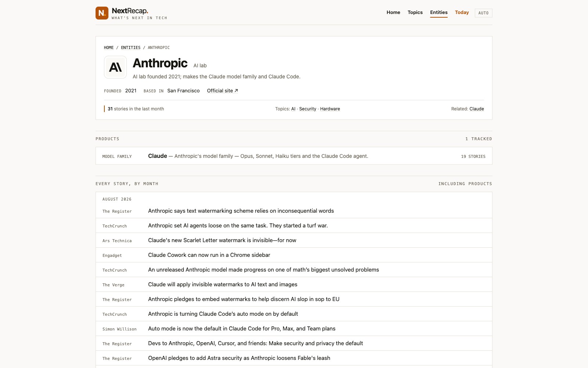Viewport: 588px width, 368px height.
Task: Click the 31 stories in the last month text
Action: (136, 109)
